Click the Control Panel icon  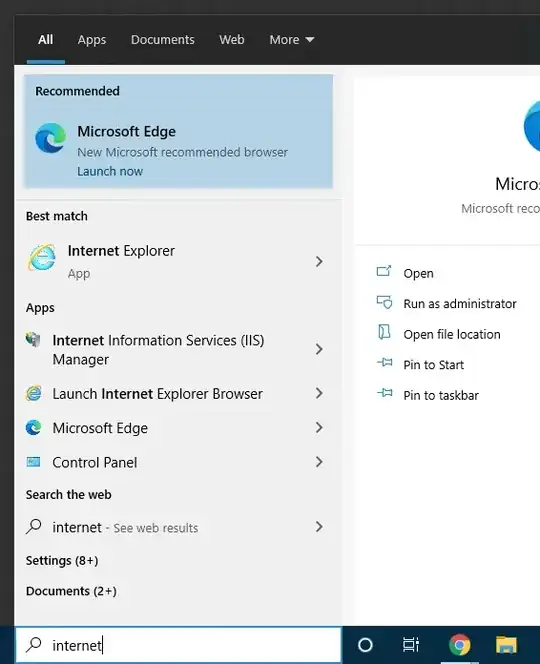point(33,462)
